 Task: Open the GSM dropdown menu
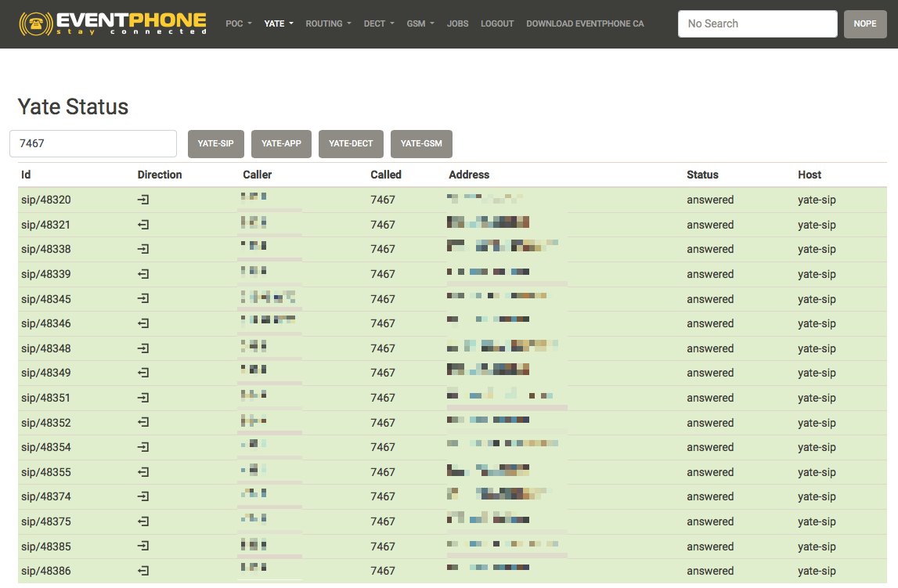click(x=420, y=23)
